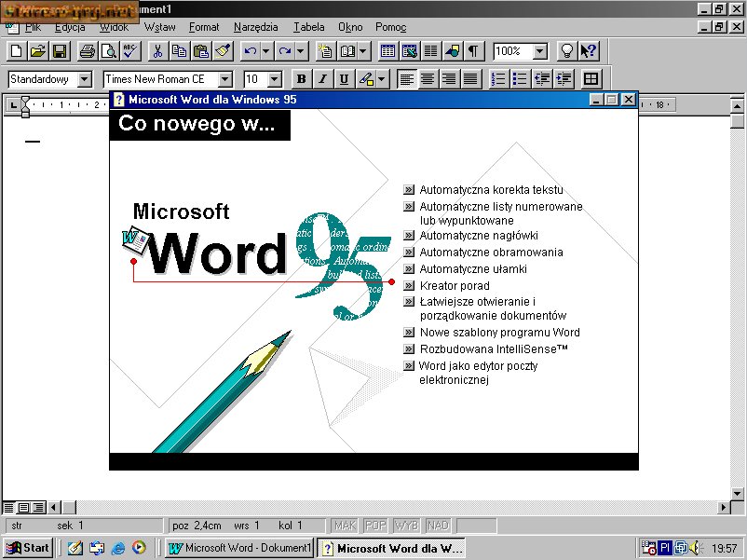
Task: Start a numbered list from the toolbar
Action: click(498, 79)
